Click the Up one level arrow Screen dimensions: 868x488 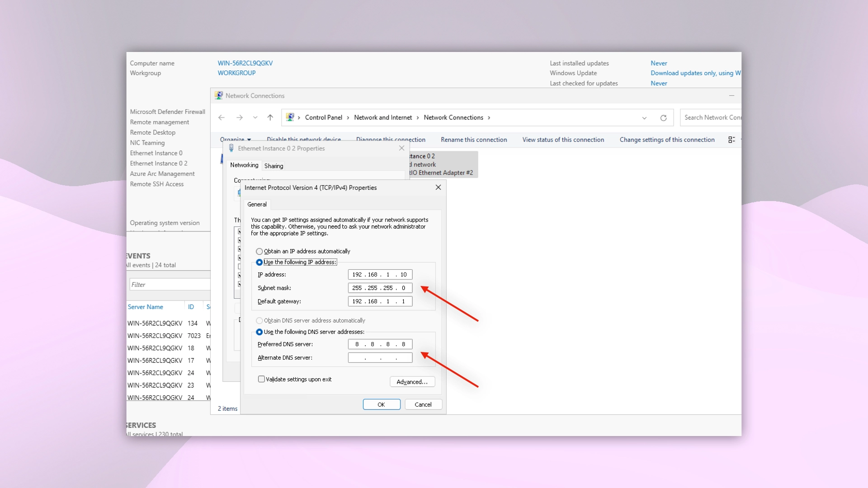coord(270,117)
